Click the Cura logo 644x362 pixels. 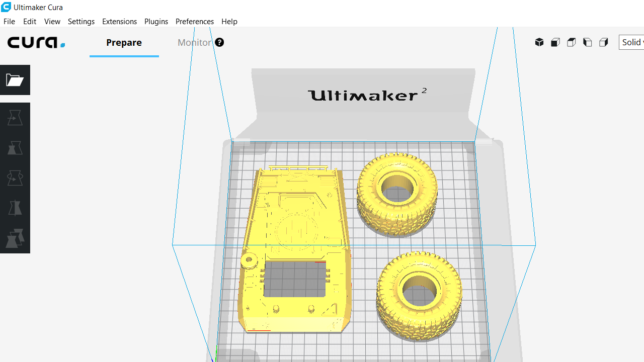tap(36, 43)
